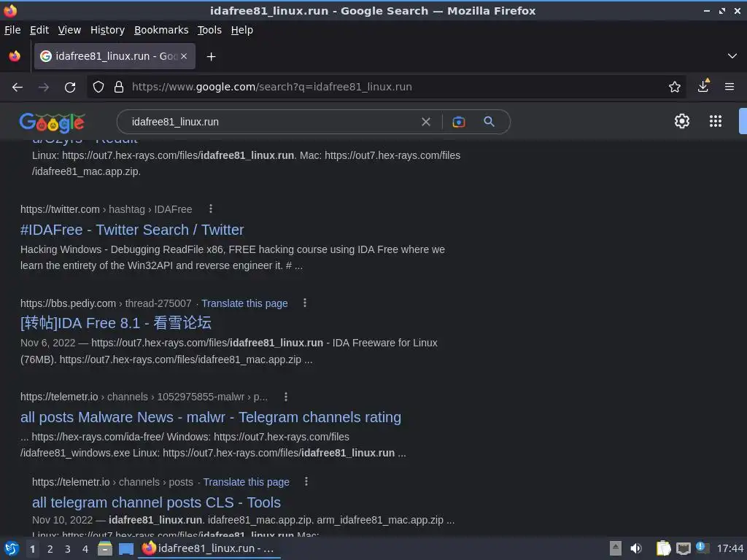Screen dimensions: 747x560
Task: Click the removable media eject tray icon
Action: [616, 548]
